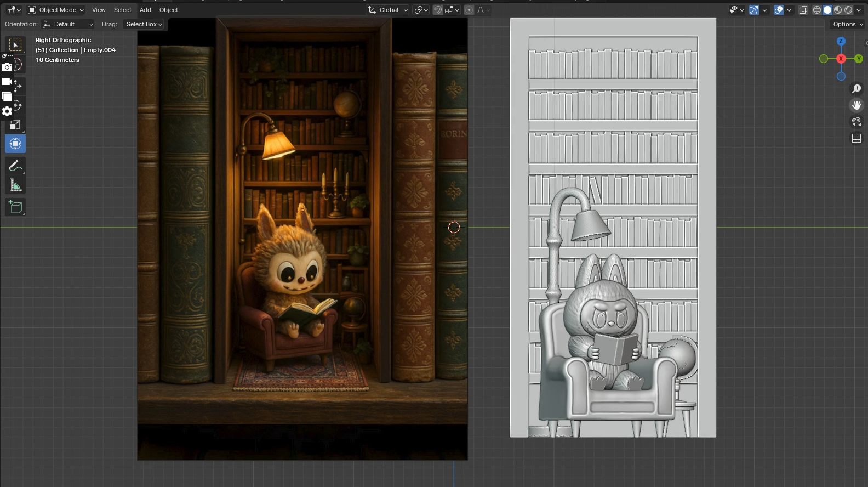Select the Annotate pencil tool

[x=15, y=166]
